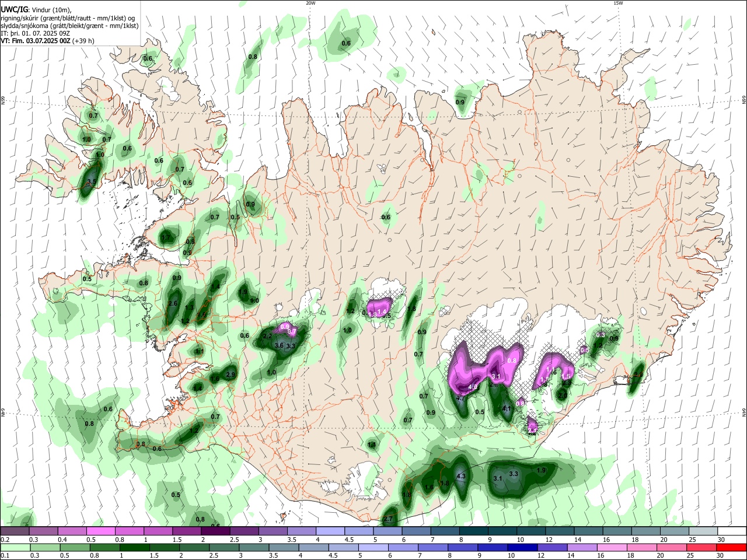Click the grey-blue 3.5 swatch in lower legend row

(x=284, y=547)
